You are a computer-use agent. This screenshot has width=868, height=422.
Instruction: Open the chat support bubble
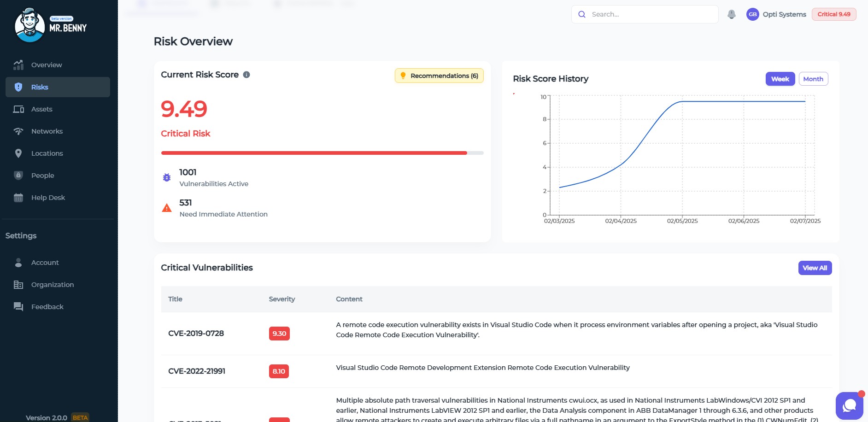(x=849, y=405)
